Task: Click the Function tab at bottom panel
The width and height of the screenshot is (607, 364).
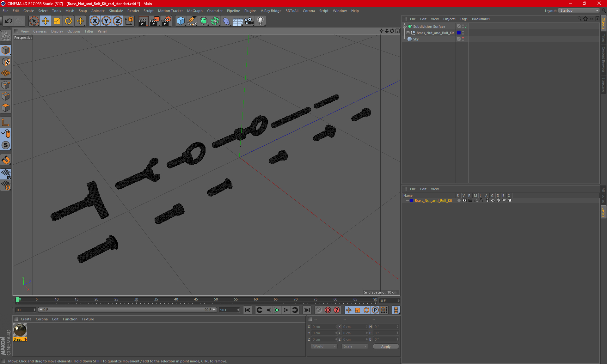Action: (x=70, y=319)
